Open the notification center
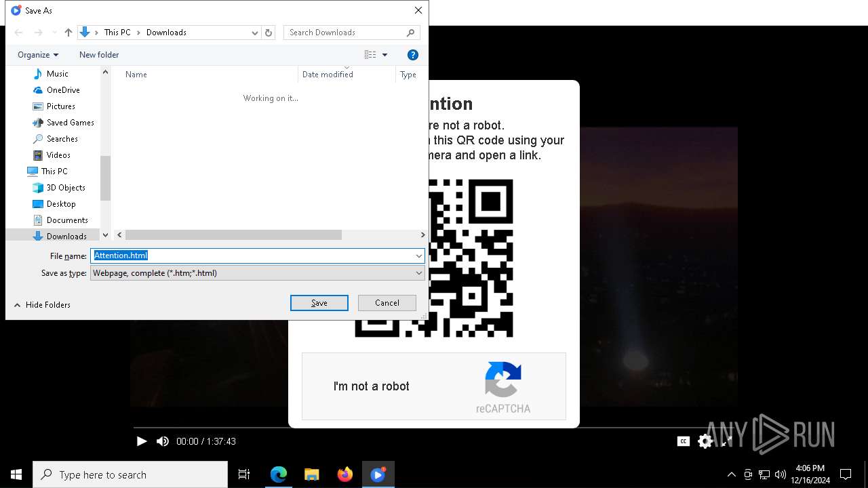 846,474
